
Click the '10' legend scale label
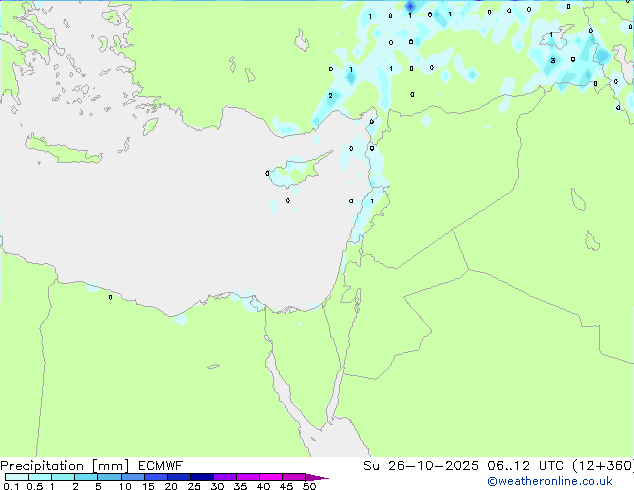point(125,486)
